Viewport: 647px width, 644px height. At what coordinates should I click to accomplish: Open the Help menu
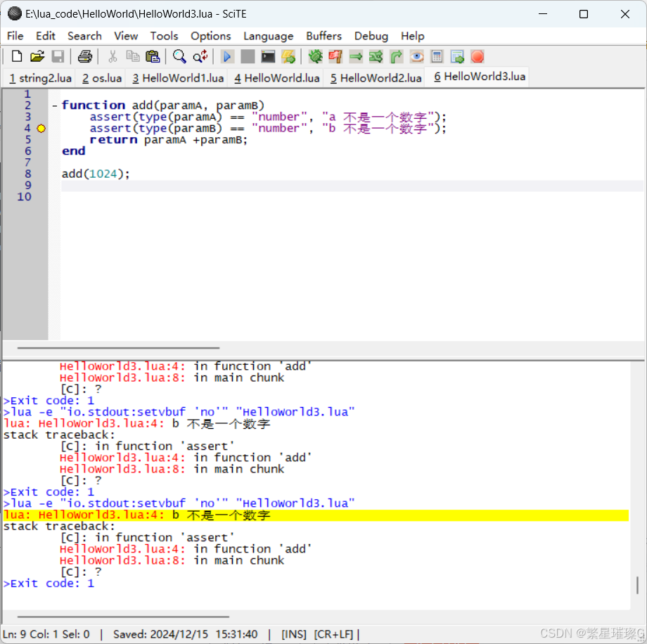tap(413, 37)
